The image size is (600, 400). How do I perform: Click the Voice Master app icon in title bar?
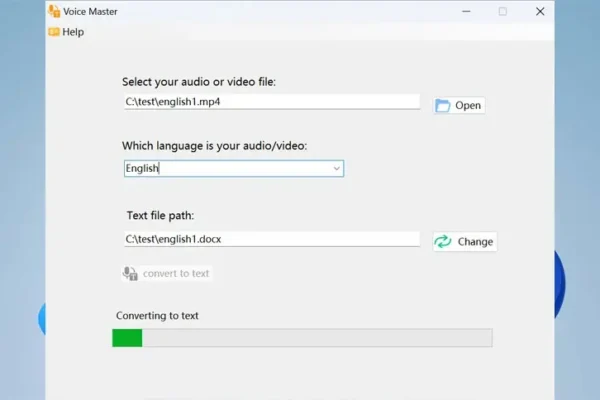pyautogui.click(x=54, y=11)
